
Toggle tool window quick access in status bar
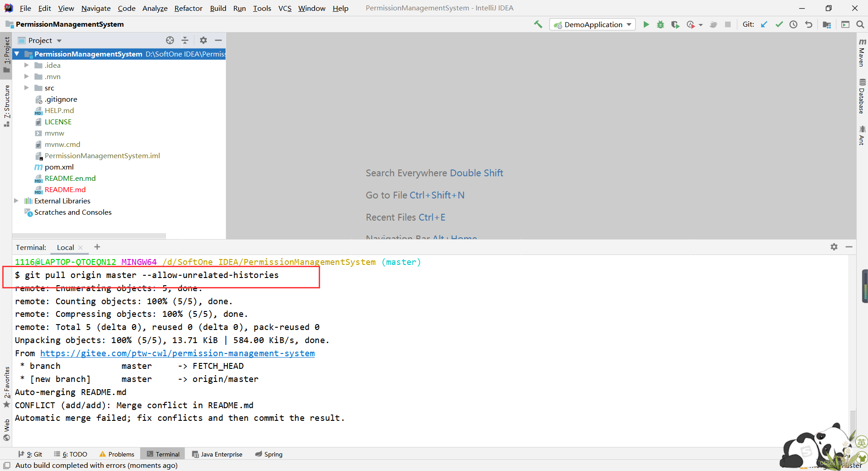(7, 466)
